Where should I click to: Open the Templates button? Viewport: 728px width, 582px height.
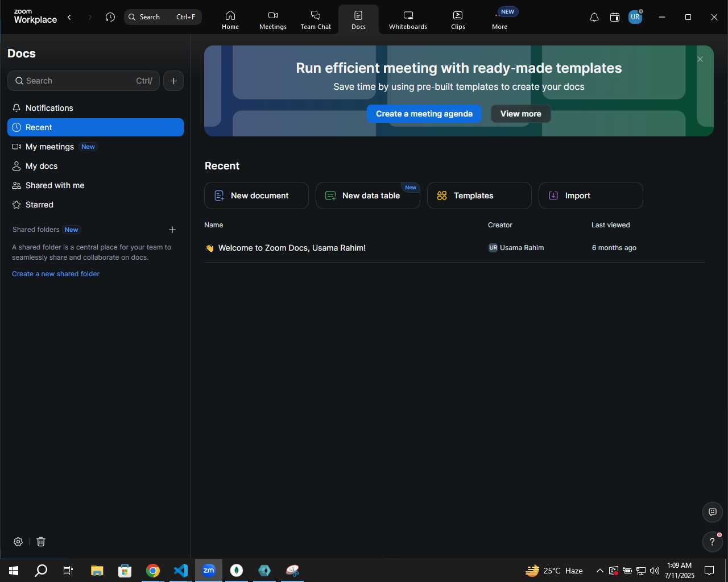click(x=479, y=196)
